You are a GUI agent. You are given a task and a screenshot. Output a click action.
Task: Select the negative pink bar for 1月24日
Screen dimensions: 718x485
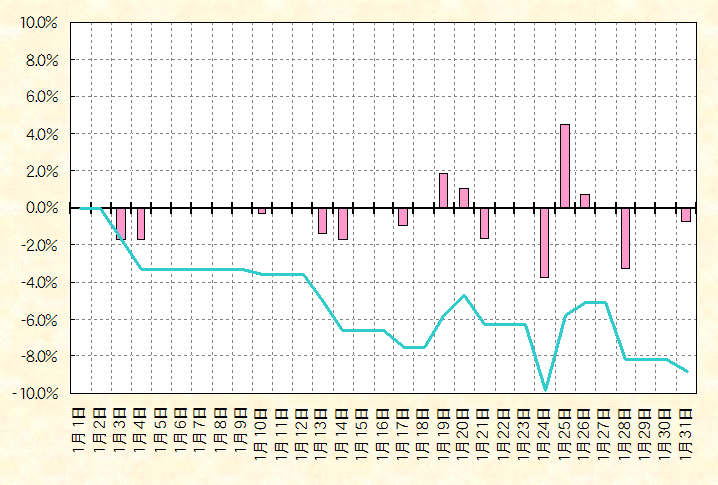pyautogui.click(x=545, y=242)
